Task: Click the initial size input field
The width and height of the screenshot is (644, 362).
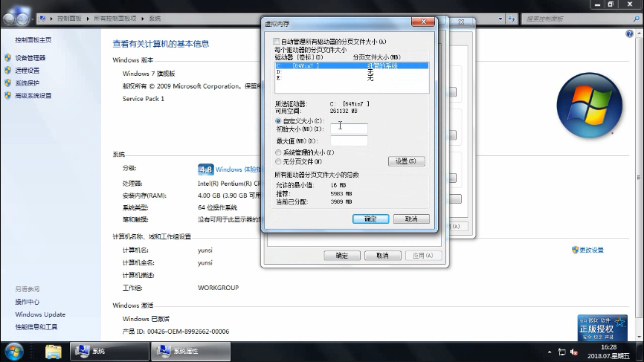Action: click(x=349, y=129)
